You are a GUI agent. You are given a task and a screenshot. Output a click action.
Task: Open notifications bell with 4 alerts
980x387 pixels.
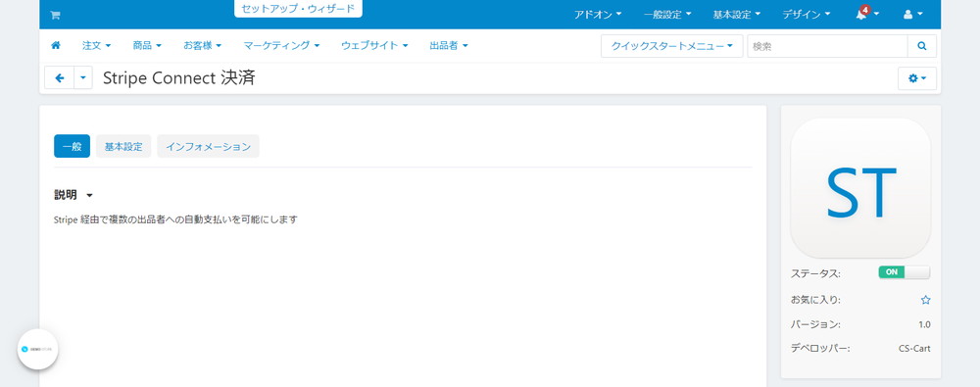(x=867, y=14)
